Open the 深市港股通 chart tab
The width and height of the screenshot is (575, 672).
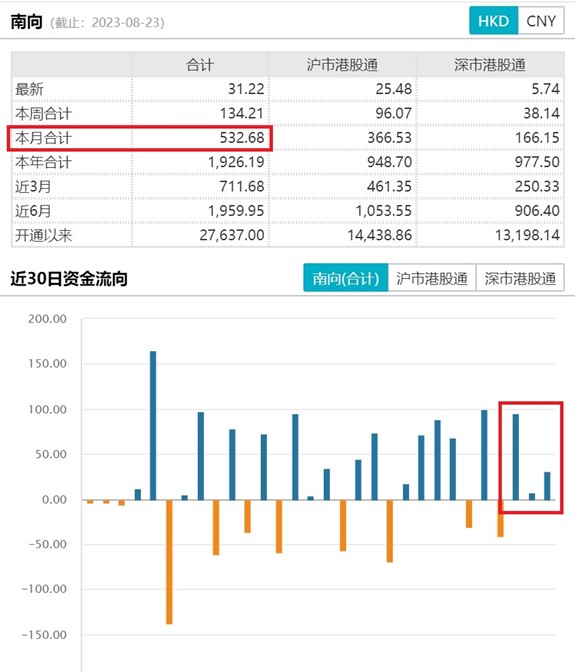click(x=520, y=278)
